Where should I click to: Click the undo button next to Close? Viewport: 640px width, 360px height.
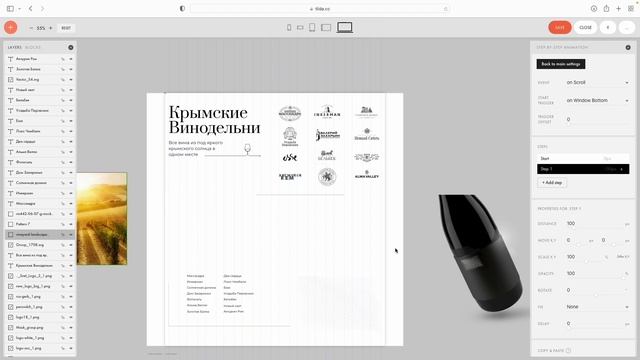coord(608,27)
